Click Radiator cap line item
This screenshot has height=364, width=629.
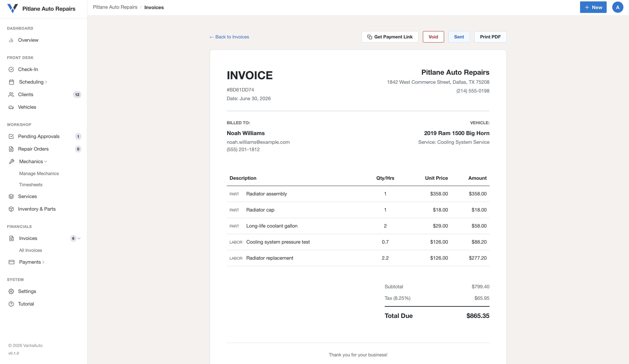click(358, 210)
